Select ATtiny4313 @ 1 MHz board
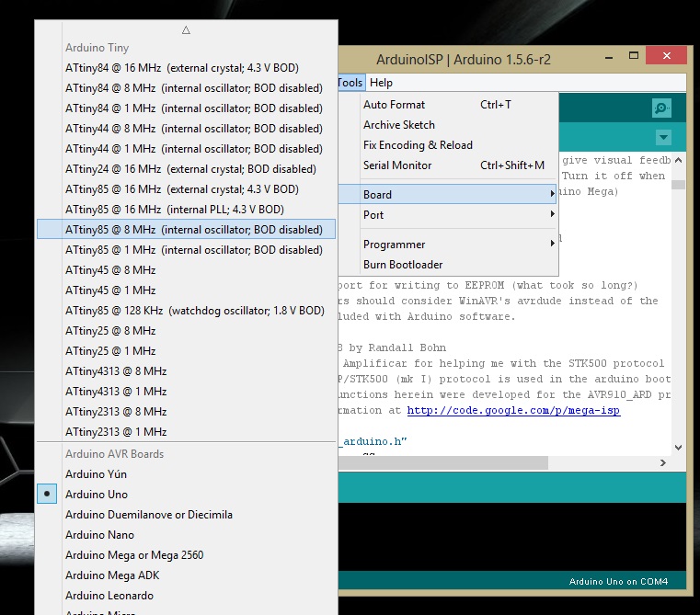The image size is (700, 615). pos(186,392)
